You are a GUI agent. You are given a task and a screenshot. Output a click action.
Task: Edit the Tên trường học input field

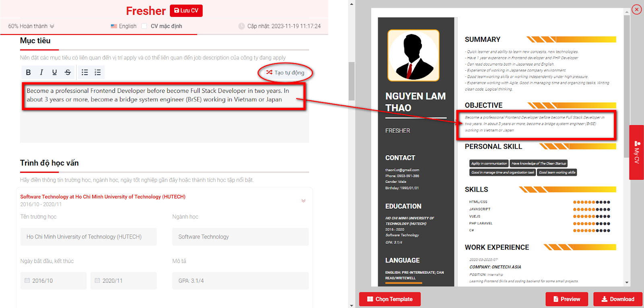pyautogui.click(x=89, y=237)
